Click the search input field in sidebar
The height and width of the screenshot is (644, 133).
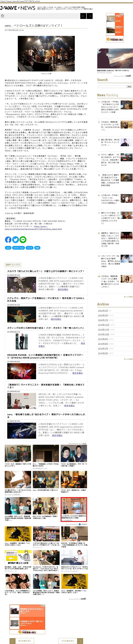(112, 86)
